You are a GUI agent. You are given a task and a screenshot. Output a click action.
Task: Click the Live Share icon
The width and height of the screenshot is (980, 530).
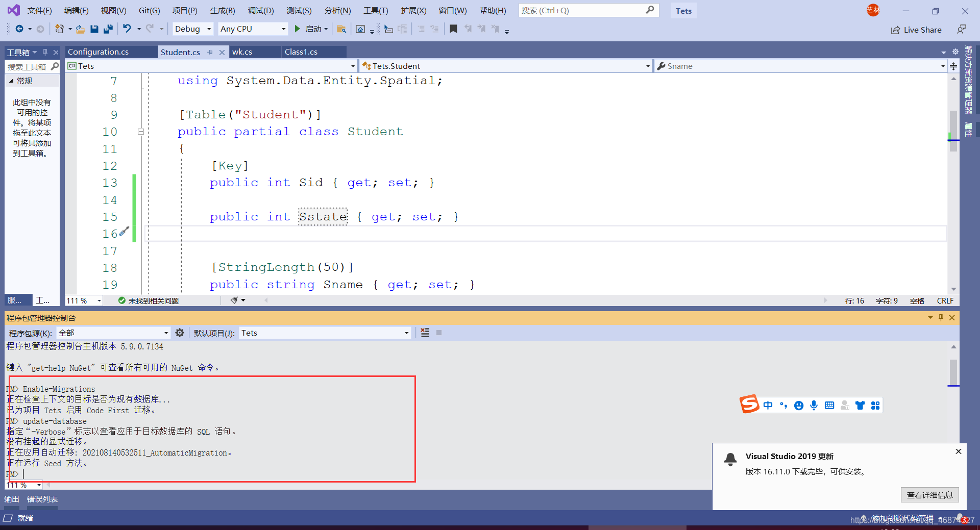pos(895,30)
